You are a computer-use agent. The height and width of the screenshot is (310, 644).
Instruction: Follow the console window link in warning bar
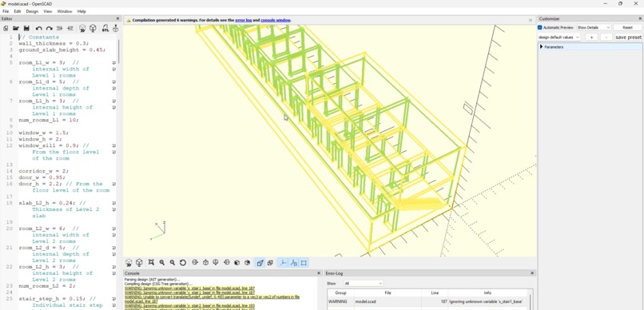tap(275, 20)
